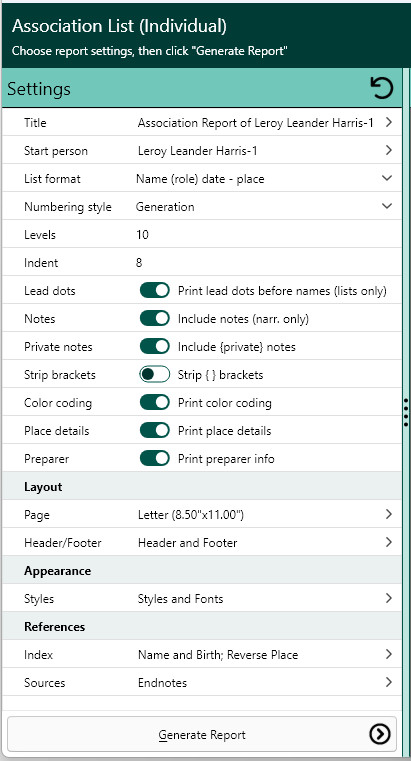
Task: Select the 'Name (role) date - place' format value
Action: point(200,179)
